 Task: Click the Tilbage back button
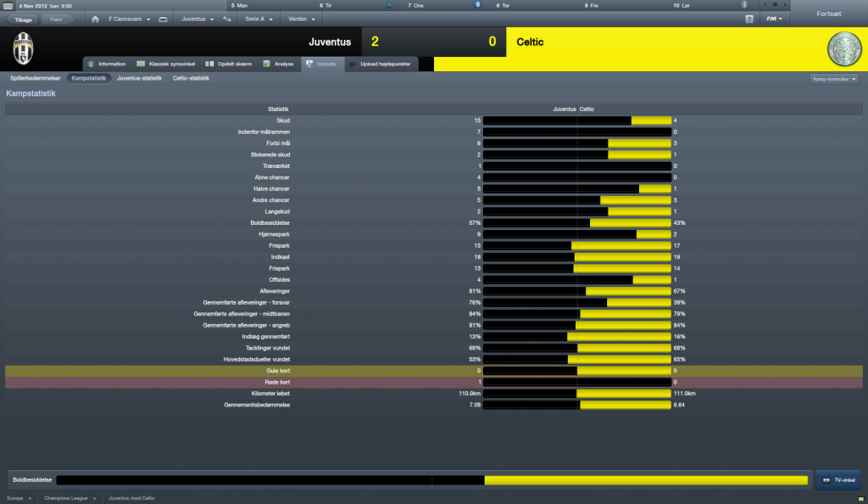[x=23, y=20]
